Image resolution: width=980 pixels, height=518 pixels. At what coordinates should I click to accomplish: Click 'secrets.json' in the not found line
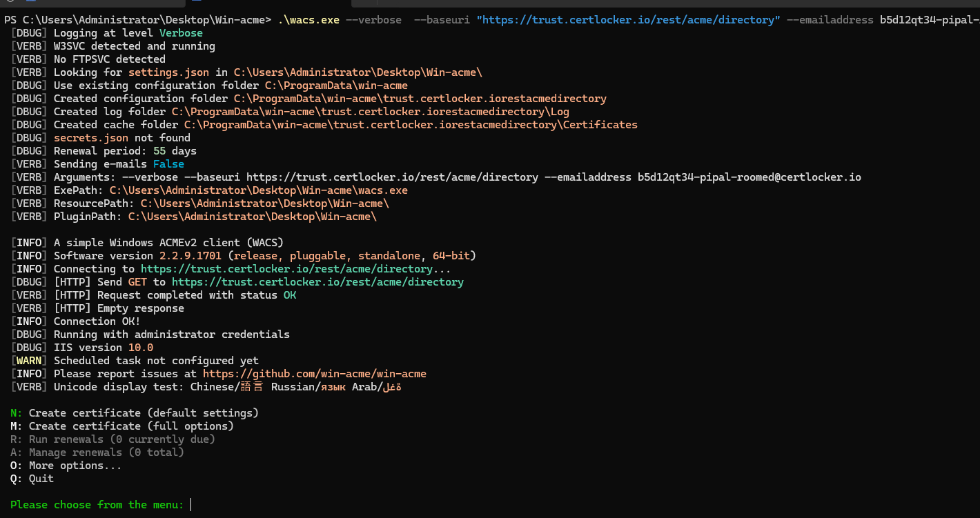tap(90, 138)
